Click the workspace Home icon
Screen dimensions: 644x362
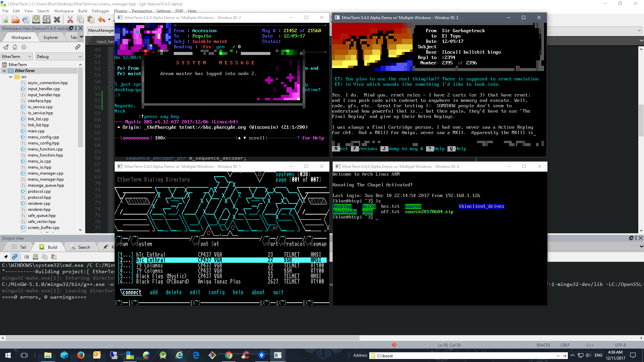pyautogui.click(x=15, y=47)
